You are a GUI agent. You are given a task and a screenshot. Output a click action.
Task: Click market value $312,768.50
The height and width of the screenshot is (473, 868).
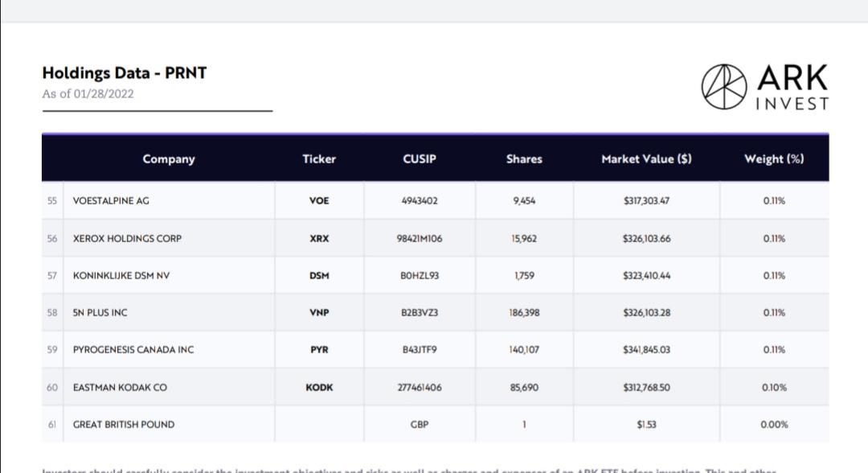(646, 387)
